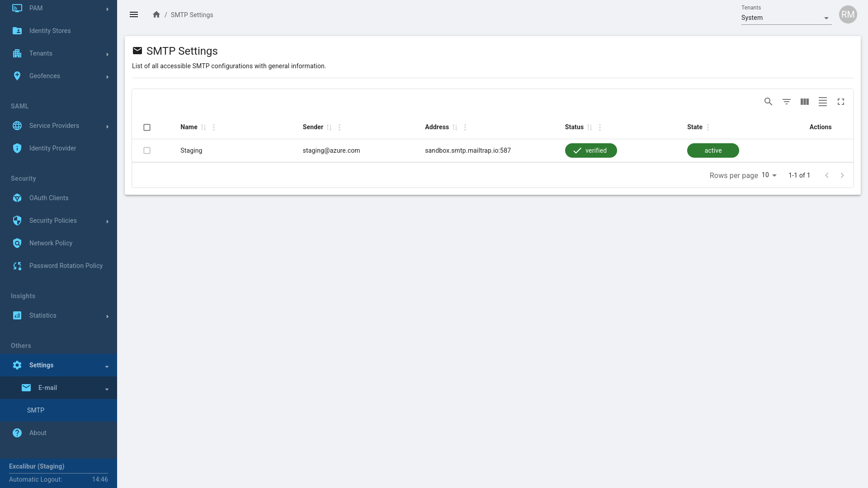Screen dimensions: 868x488
Task: Open Status column actions menu
Action: 600,127
